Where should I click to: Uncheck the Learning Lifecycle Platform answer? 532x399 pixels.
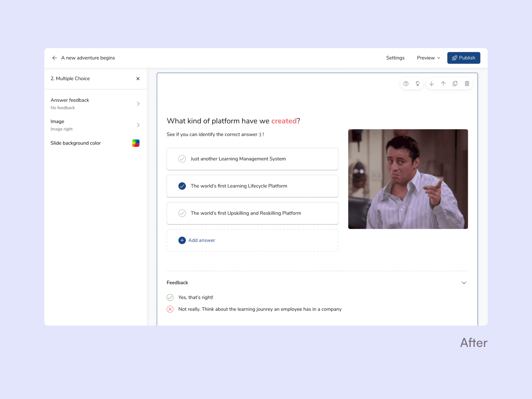pos(182,186)
